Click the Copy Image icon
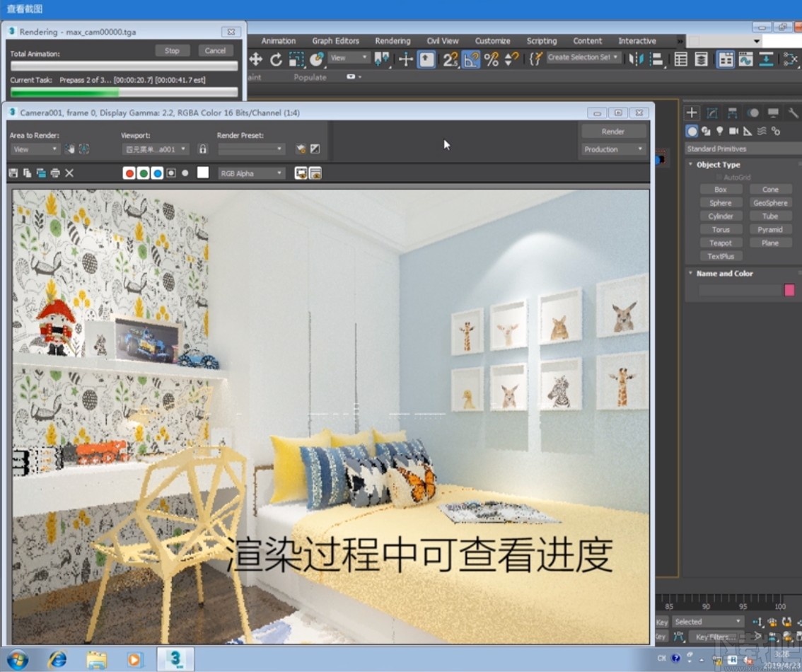 click(27, 173)
